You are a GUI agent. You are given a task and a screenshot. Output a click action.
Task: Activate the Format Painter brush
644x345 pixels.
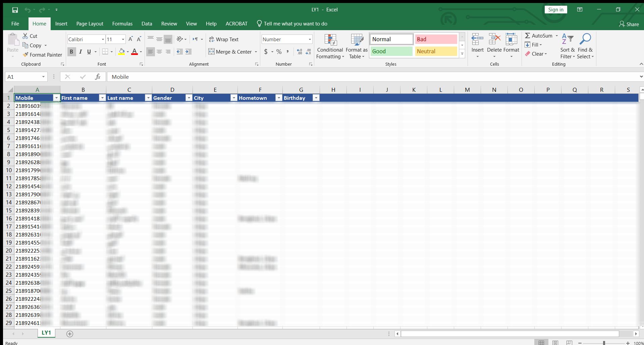[42, 55]
